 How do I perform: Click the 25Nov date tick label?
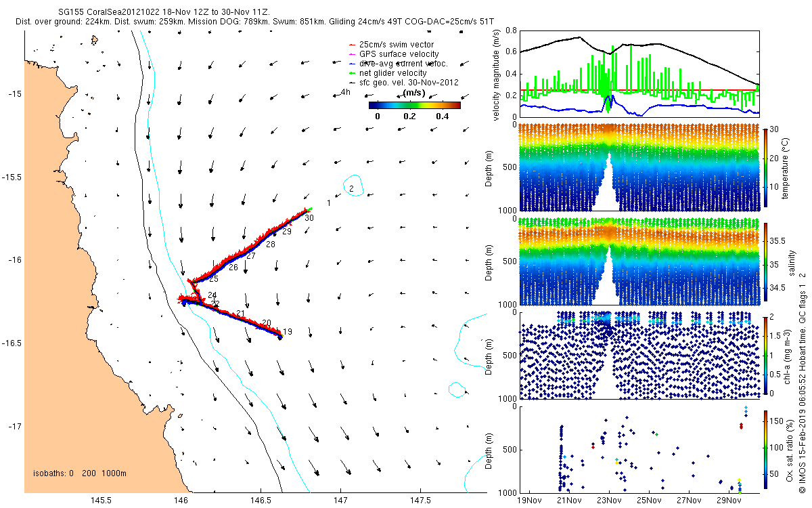tap(649, 501)
